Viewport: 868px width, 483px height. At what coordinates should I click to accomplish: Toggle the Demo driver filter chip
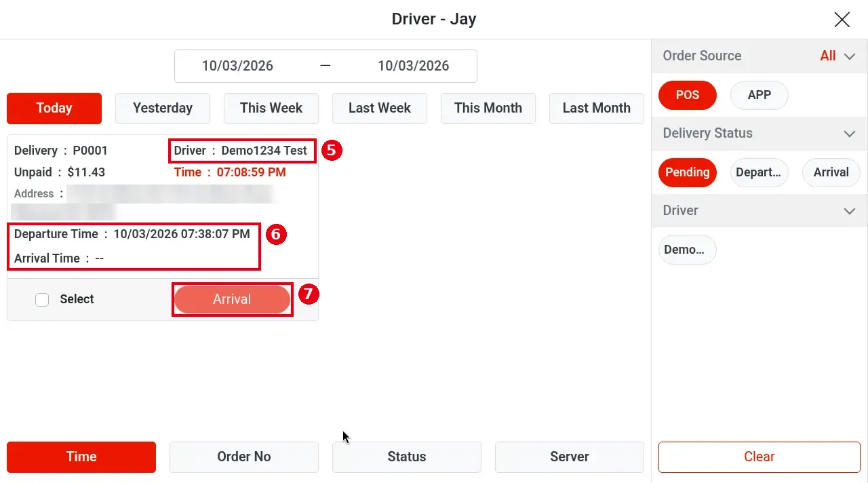pos(688,250)
